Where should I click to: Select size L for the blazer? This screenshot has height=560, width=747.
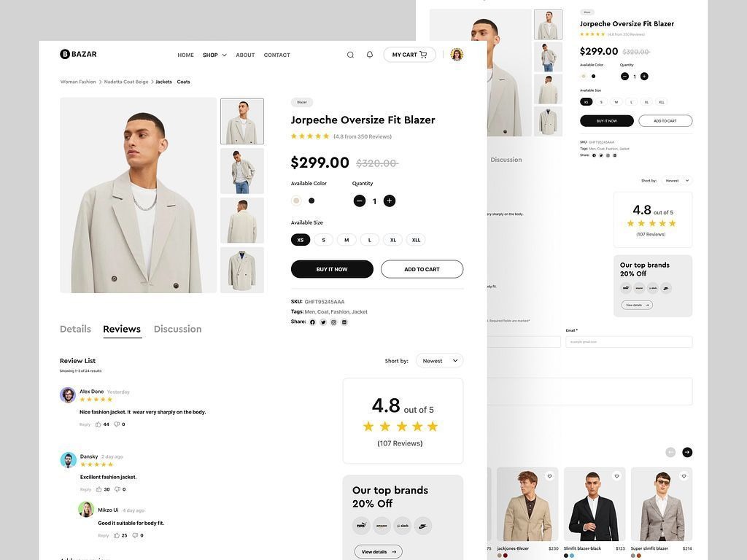[369, 238]
